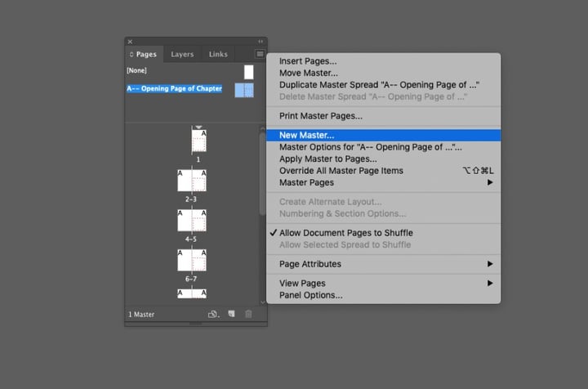Click the scroll-up arrow in pages list
This screenshot has width=588, height=389.
pos(262,128)
